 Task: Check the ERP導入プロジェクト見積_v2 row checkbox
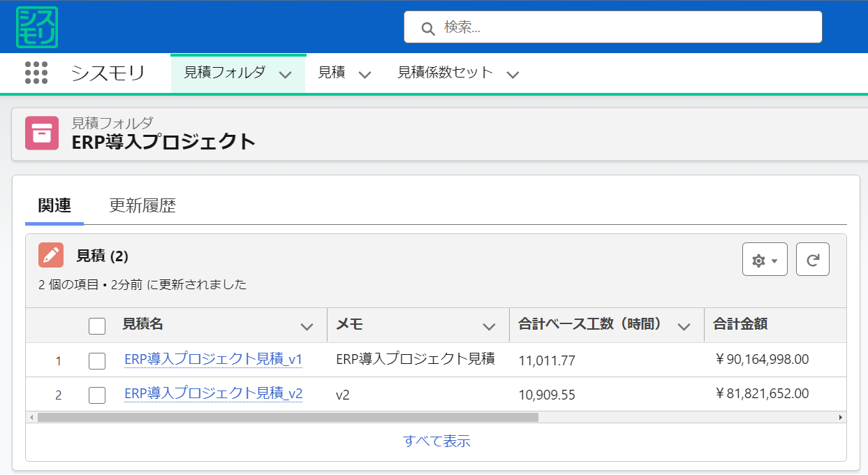[97, 395]
